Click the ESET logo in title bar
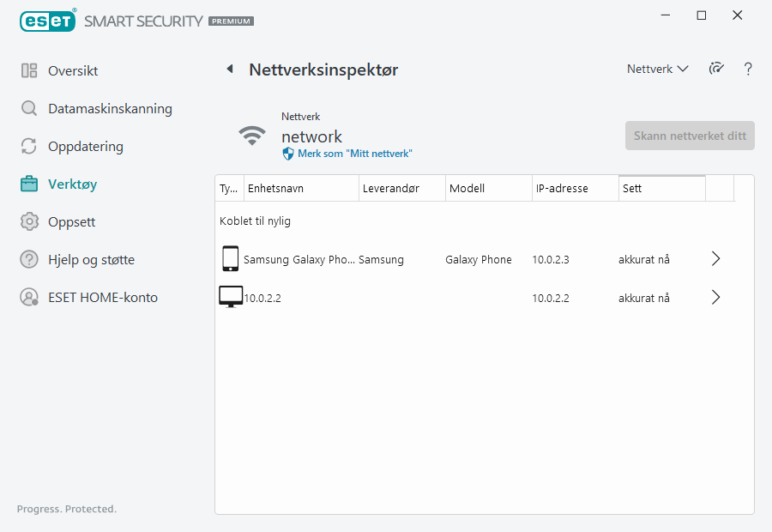 tap(48, 20)
